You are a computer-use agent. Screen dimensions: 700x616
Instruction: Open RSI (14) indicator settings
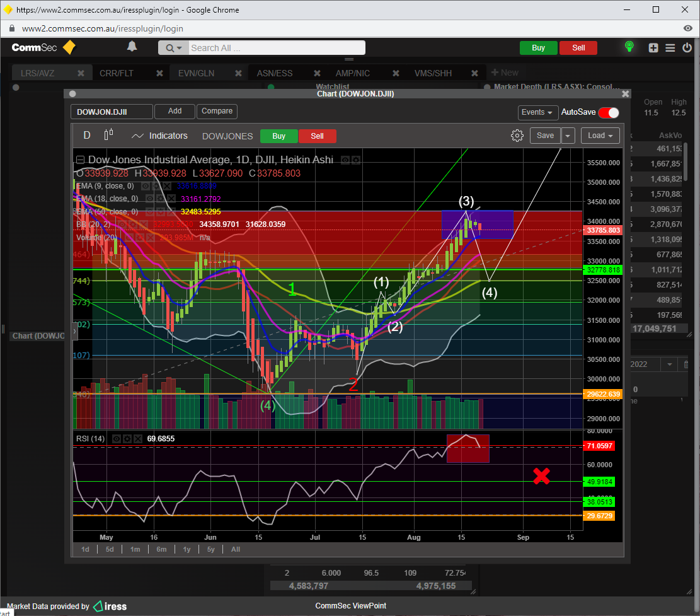click(127, 439)
